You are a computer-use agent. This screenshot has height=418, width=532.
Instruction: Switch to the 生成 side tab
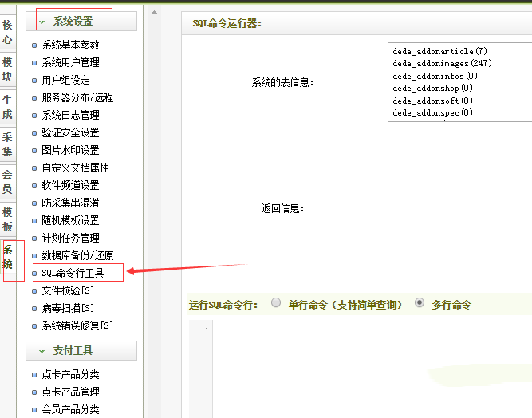click(x=7, y=108)
